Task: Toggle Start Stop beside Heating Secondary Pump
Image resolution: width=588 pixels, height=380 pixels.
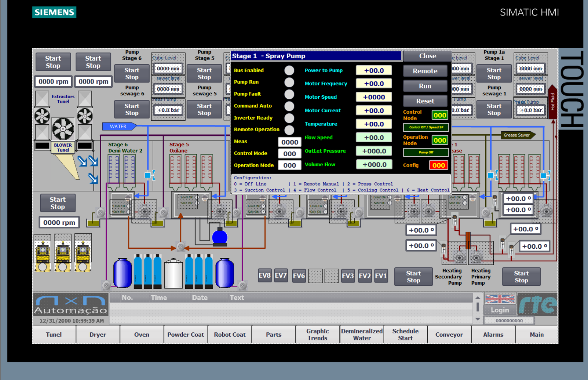Action: tap(413, 277)
